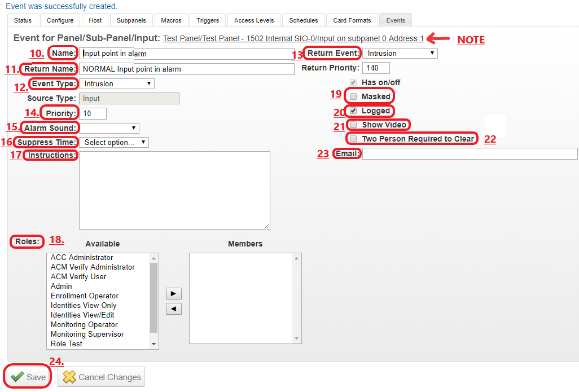
Task: Go to the Card Formats tab
Action: [352, 20]
